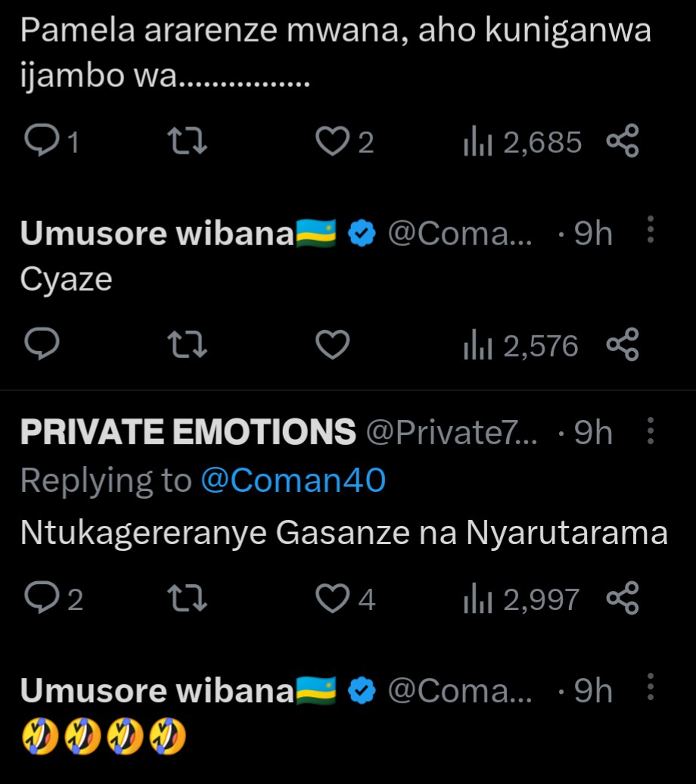
Task: Like the Pamela ararenze mwana tweet
Action: click(331, 142)
